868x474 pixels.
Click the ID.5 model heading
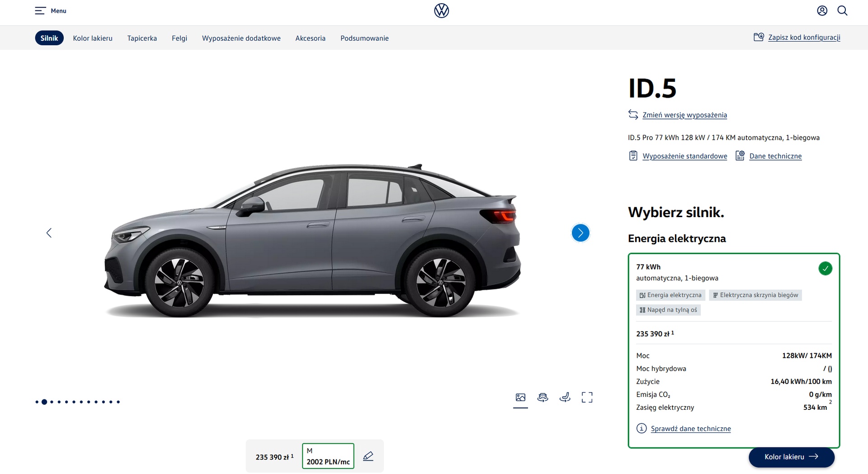pyautogui.click(x=652, y=88)
